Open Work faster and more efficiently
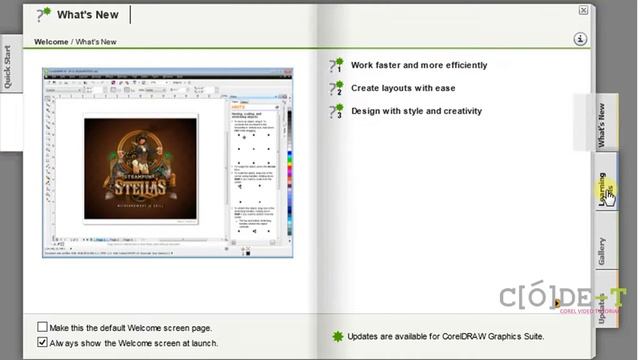 (419, 65)
